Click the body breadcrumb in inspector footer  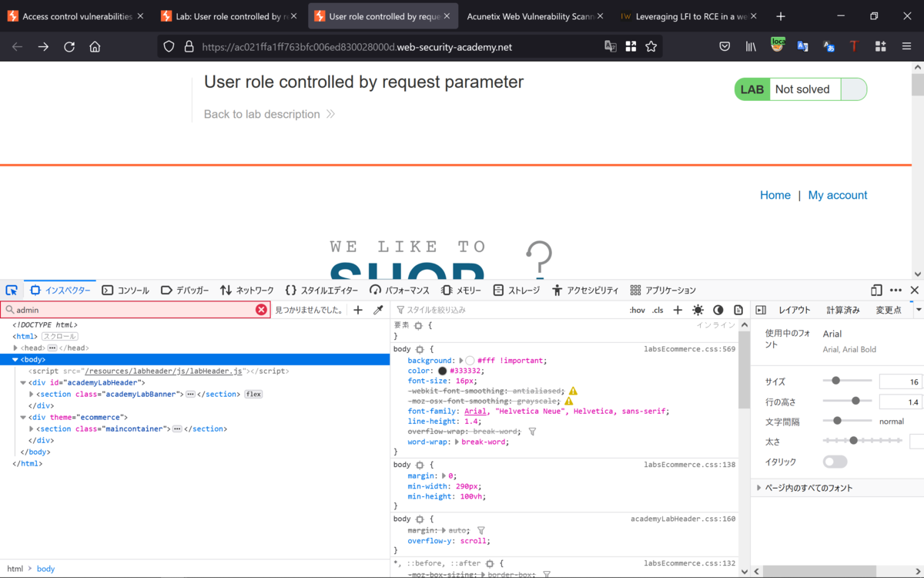tap(45, 569)
